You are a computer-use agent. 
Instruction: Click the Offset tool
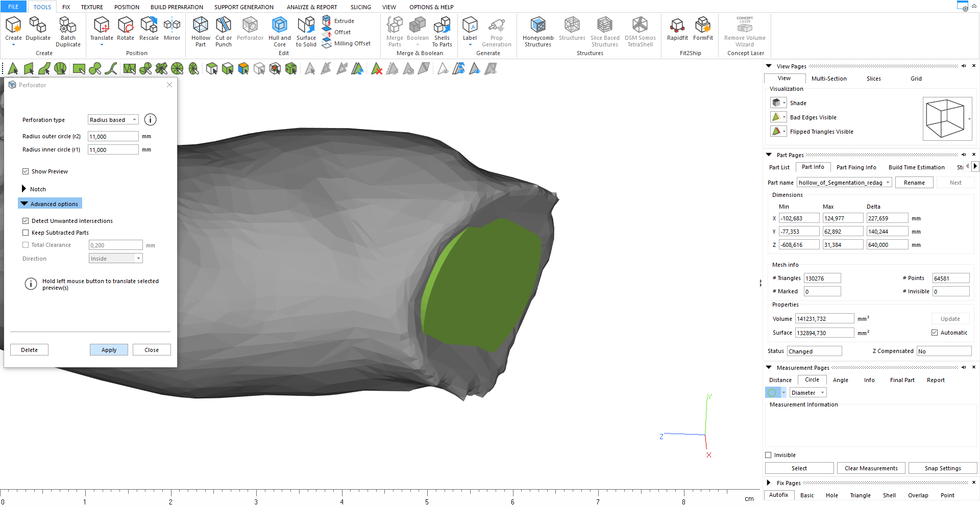337,32
